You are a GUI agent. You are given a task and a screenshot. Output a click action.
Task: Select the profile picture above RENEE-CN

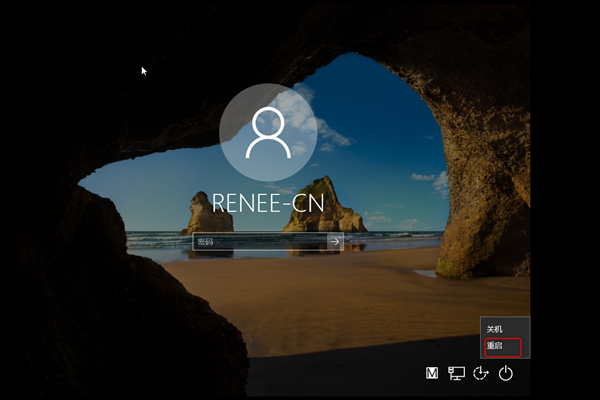267,134
